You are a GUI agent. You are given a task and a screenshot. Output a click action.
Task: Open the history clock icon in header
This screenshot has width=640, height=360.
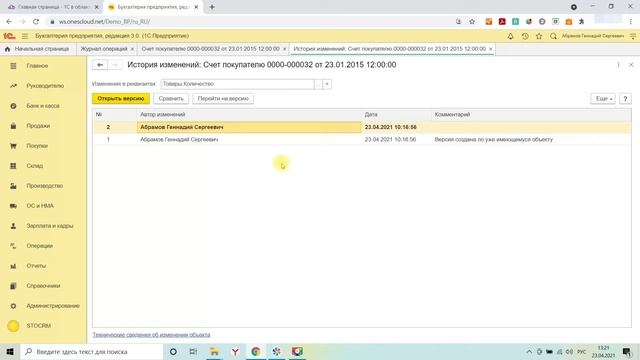[525, 36]
